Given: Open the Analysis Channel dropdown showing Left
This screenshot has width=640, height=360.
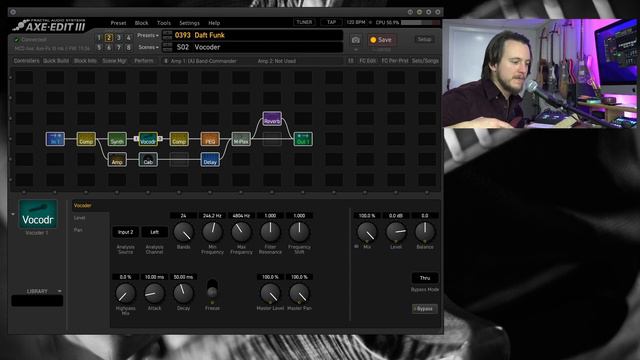Looking at the screenshot, I should pos(154,232).
